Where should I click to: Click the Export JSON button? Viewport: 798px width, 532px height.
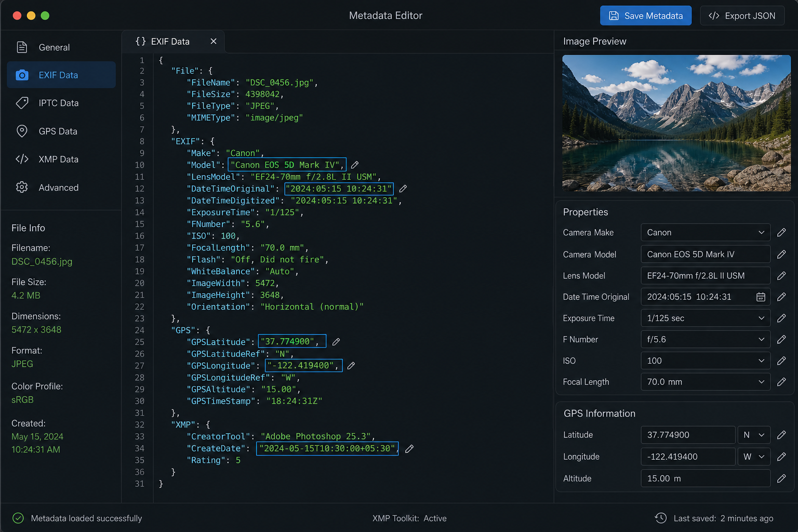click(742, 16)
